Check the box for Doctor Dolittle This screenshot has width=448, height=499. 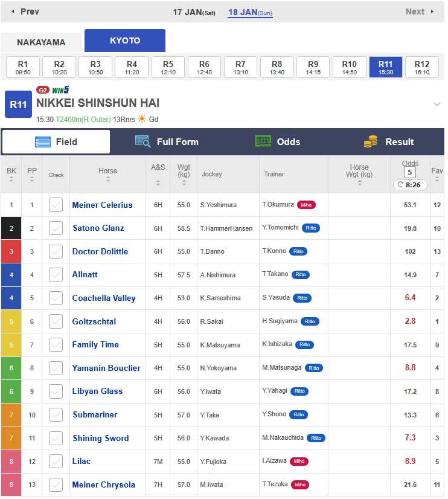[56, 251]
